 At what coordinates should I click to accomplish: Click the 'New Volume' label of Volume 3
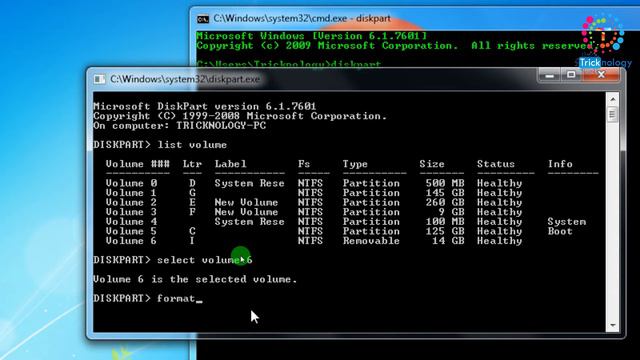[247, 212]
